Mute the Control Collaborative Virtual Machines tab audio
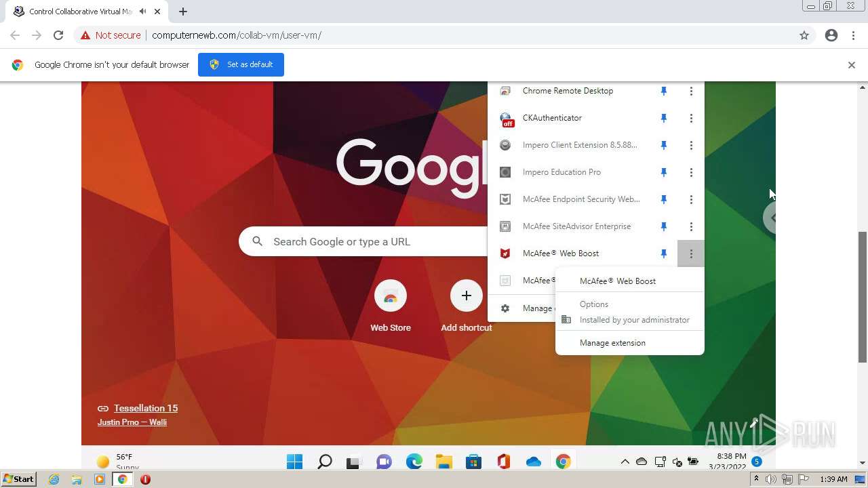The height and width of the screenshot is (488, 868). pos(142,12)
